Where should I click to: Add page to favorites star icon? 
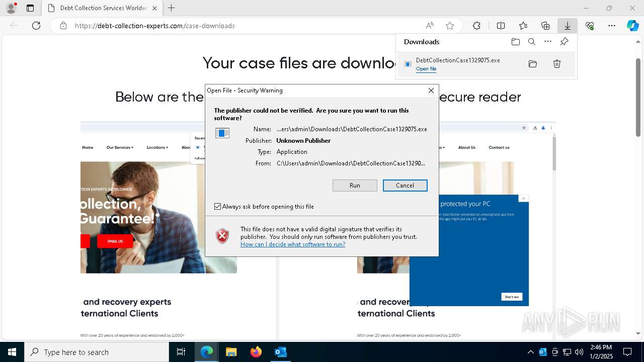450,26
